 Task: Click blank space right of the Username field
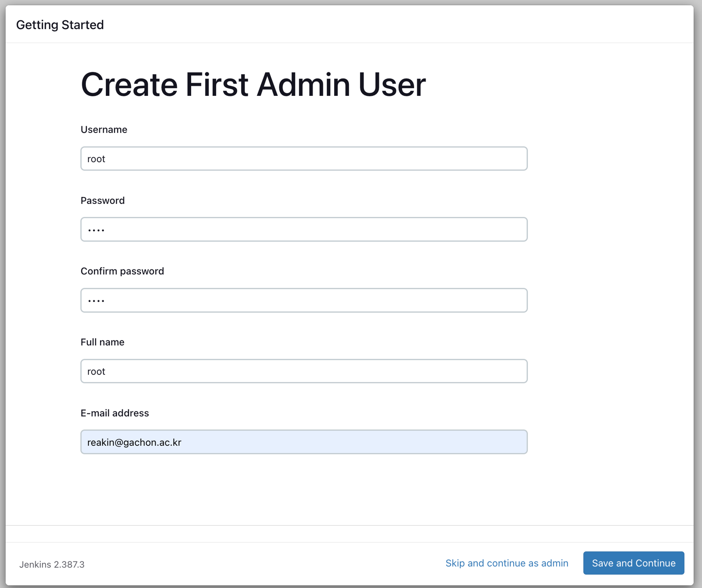611,159
